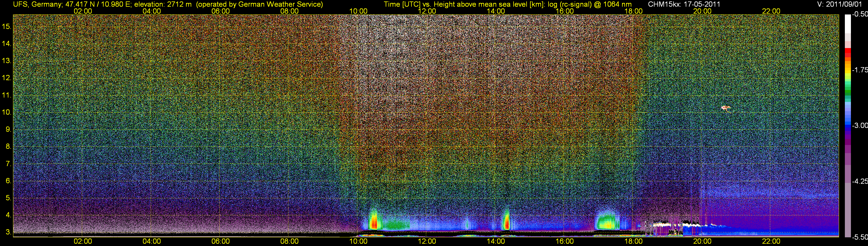The height and width of the screenshot is (246, 868).
Task: Click the '12:00' label on the bottom time axis
Action: tap(427, 241)
